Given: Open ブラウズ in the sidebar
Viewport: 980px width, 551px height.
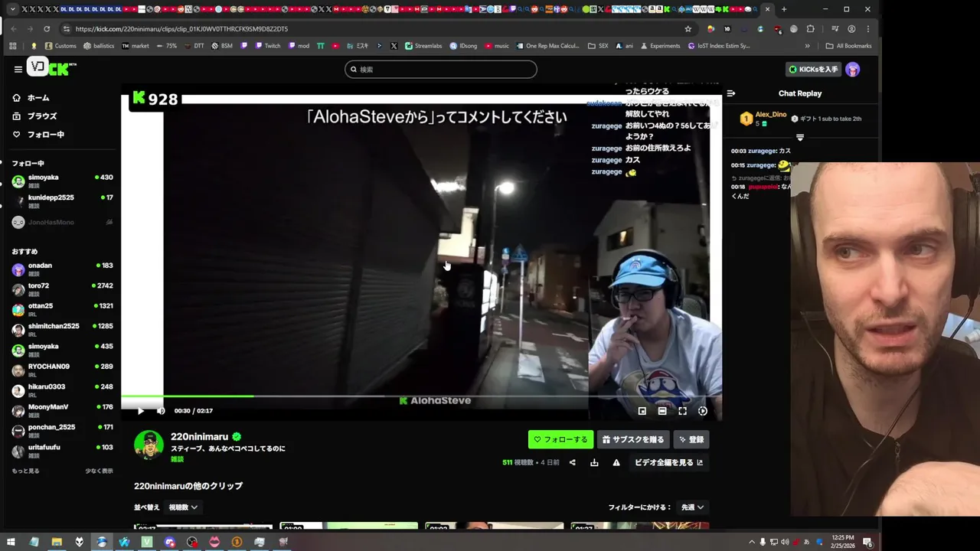Looking at the screenshot, I should pyautogui.click(x=34, y=116).
